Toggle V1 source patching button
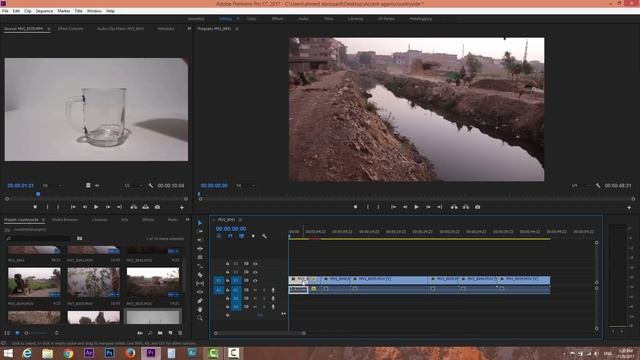The height and width of the screenshot is (360, 640). point(218,280)
